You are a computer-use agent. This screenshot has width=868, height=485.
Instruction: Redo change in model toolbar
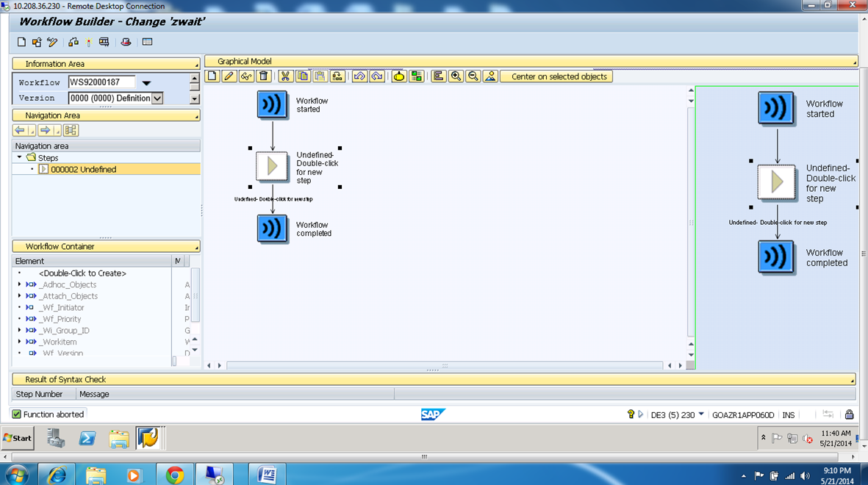tap(377, 76)
